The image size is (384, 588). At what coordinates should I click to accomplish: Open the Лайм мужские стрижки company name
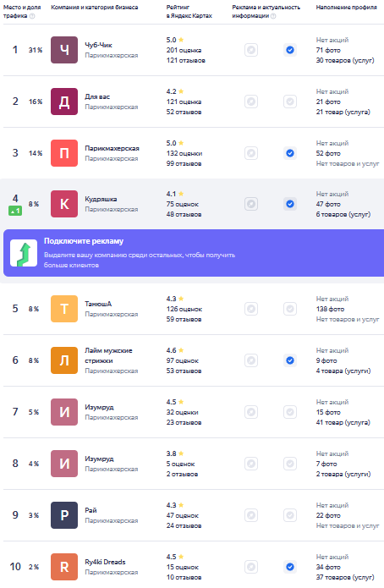coord(108,355)
